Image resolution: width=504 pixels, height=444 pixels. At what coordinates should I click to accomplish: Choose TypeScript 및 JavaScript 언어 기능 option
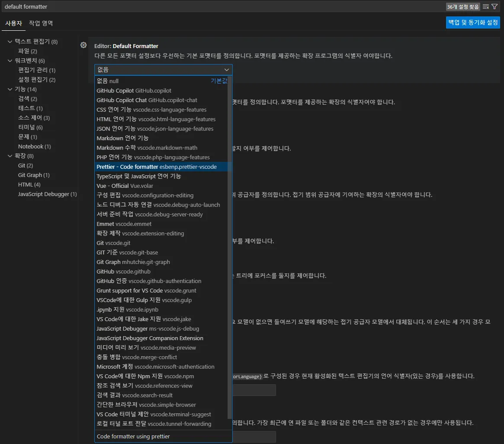[161, 176]
